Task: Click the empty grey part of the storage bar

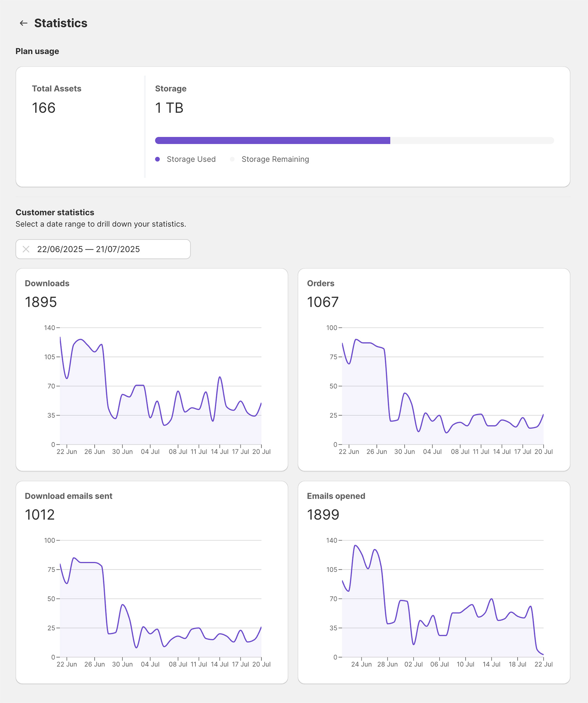Action: click(x=471, y=140)
